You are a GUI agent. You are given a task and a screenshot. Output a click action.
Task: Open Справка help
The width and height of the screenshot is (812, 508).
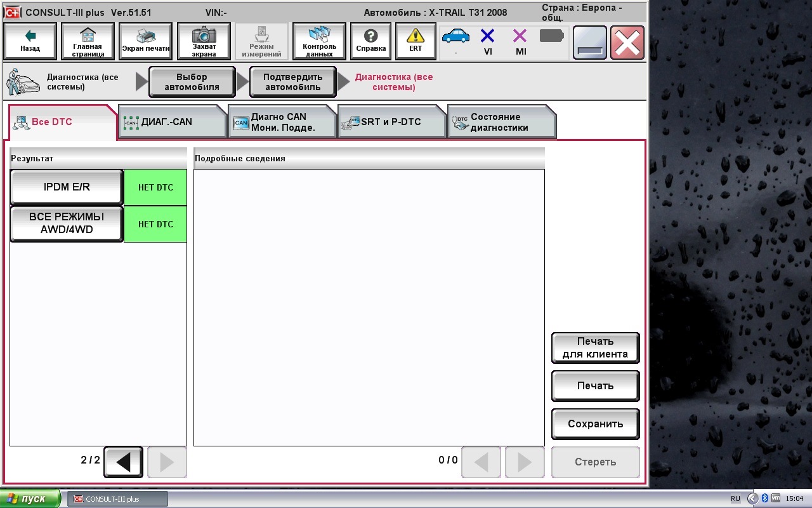click(x=371, y=42)
